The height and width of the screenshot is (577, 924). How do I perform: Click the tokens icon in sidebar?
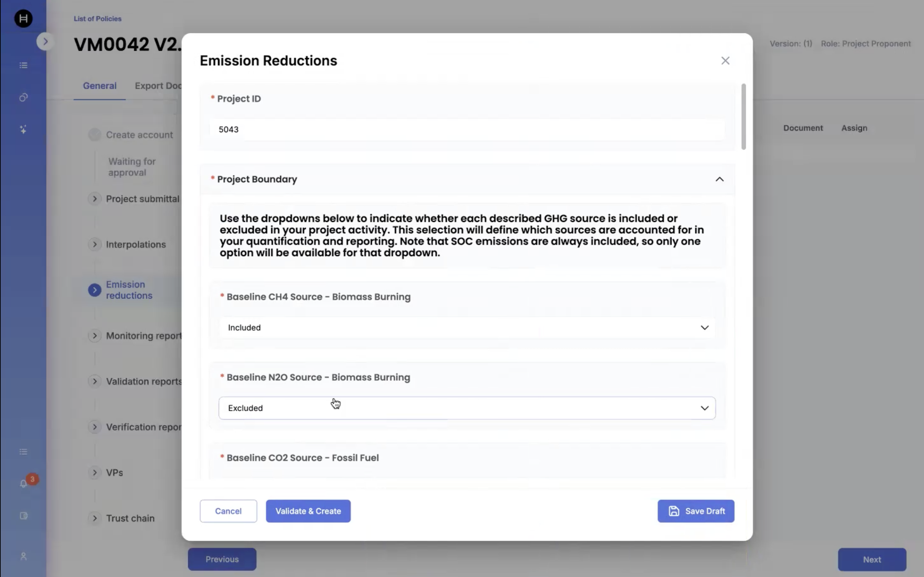click(23, 98)
